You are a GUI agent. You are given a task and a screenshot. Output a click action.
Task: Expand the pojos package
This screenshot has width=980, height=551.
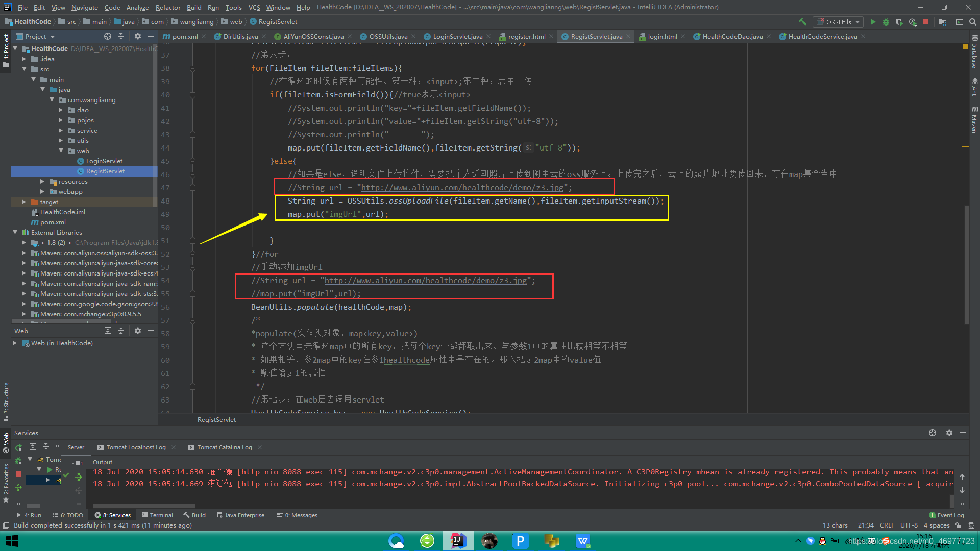(61, 120)
